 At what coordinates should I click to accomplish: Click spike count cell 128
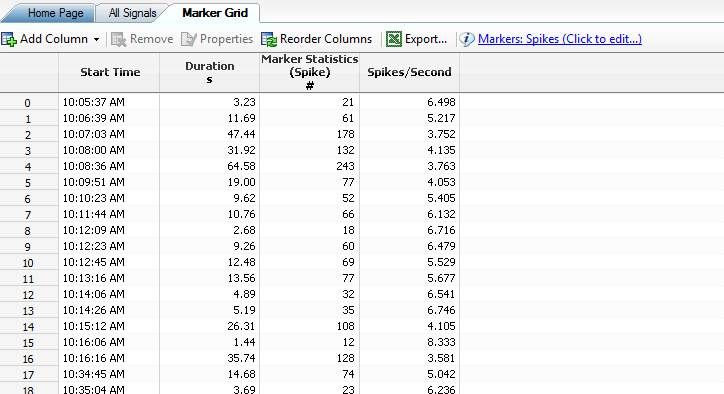tap(345, 358)
